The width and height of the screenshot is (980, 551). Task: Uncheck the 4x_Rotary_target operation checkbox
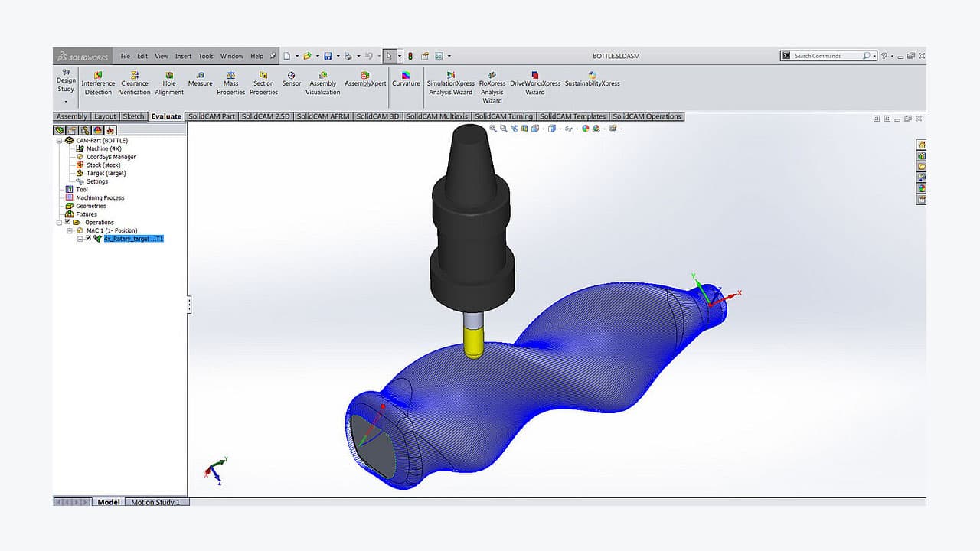click(x=88, y=238)
